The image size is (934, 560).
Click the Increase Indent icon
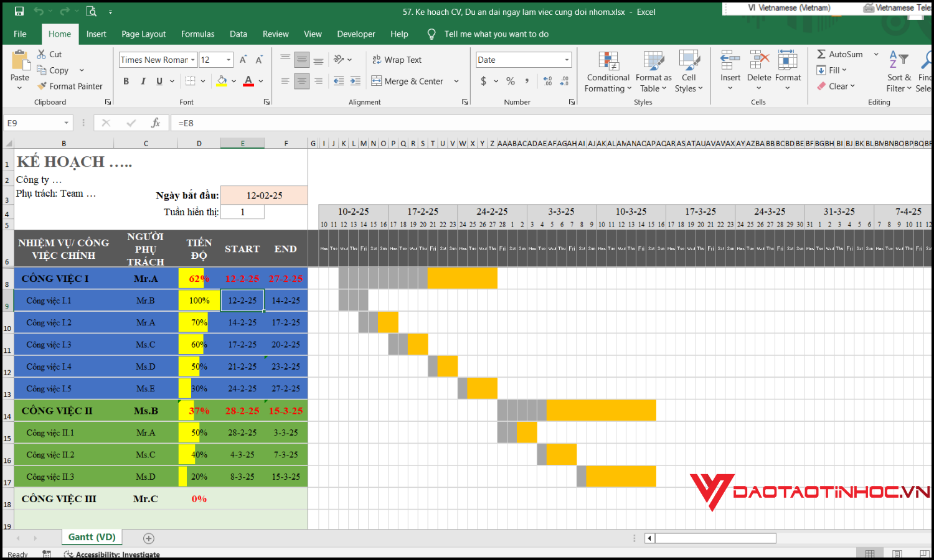[x=355, y=81]
